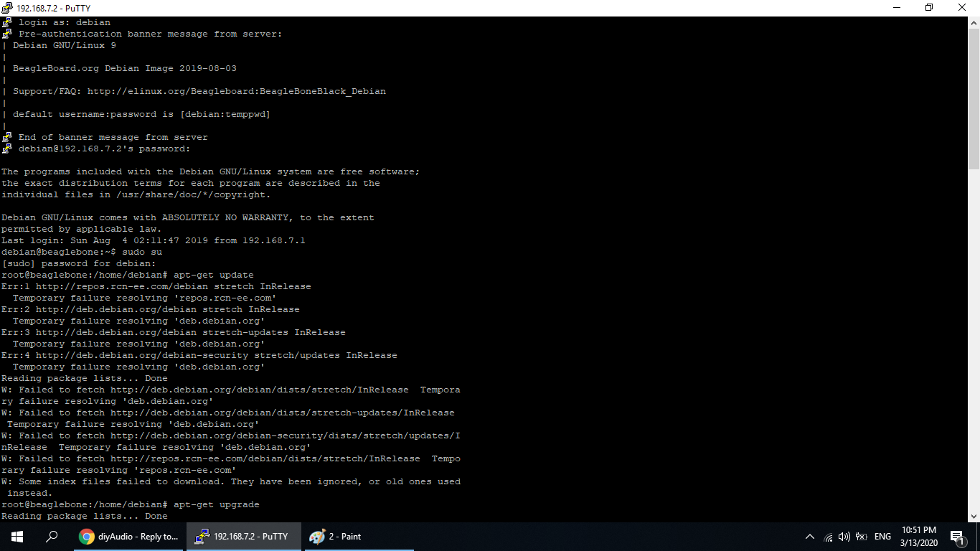Open the PuTTY system menu icon
Image resolution: width=980 pixels, height=551 pixels.
click(x=8, y=8)
